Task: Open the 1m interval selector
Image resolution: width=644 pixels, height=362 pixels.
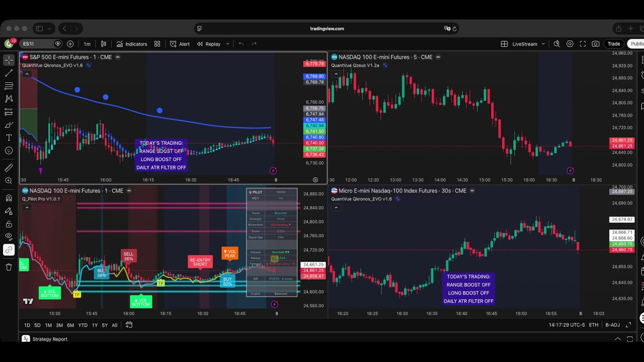Action: point(87,44)
